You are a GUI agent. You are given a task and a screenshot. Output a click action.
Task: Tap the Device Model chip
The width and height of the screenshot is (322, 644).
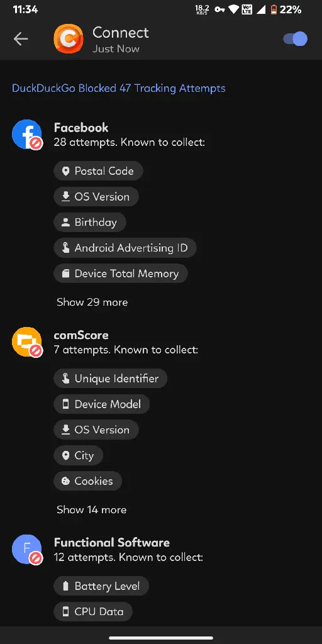pos(101,404)
